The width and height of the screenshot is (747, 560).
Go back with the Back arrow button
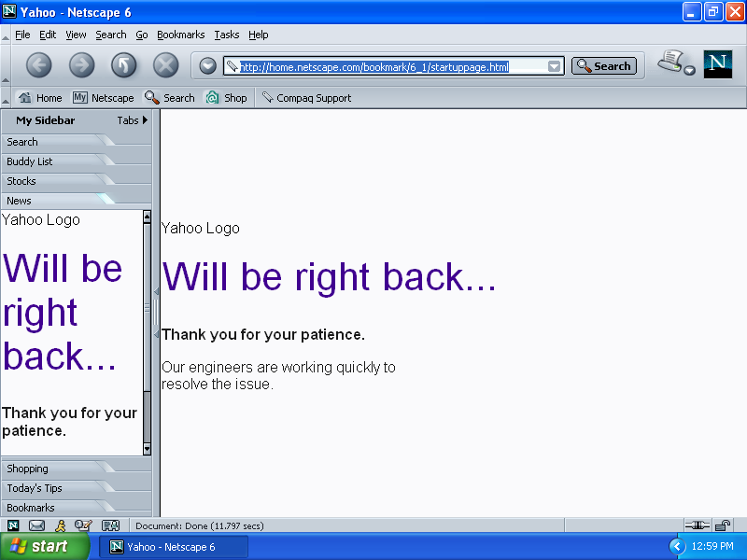39,65
